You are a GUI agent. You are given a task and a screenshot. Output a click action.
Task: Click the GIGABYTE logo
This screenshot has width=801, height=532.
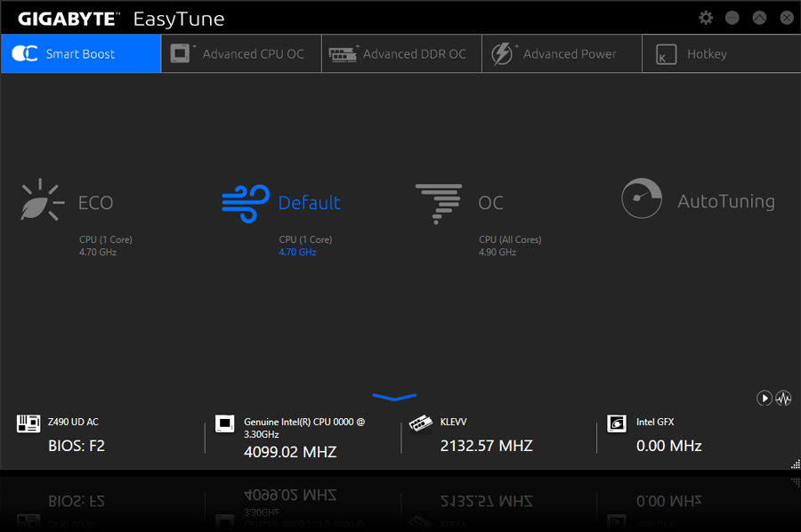tap(69, 19)
